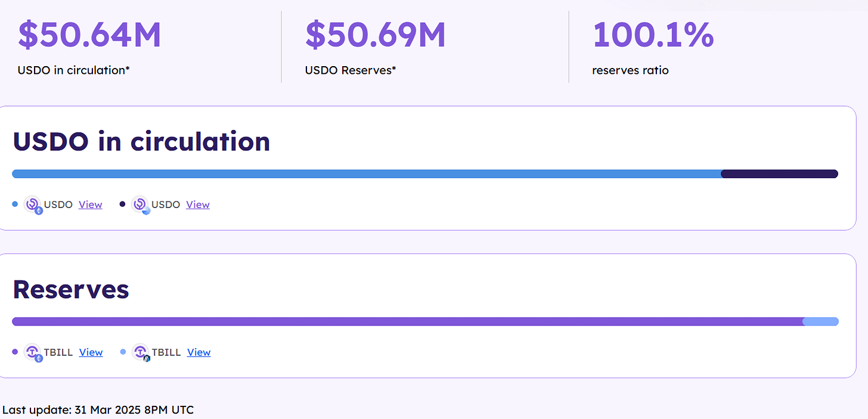Open the View link for Base USDO

tap(198, 204)
